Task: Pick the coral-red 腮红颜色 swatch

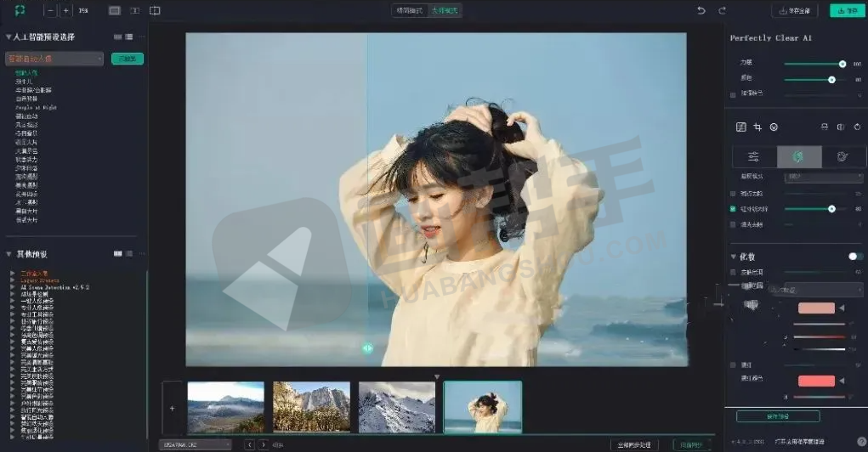Action: (816, 381)
